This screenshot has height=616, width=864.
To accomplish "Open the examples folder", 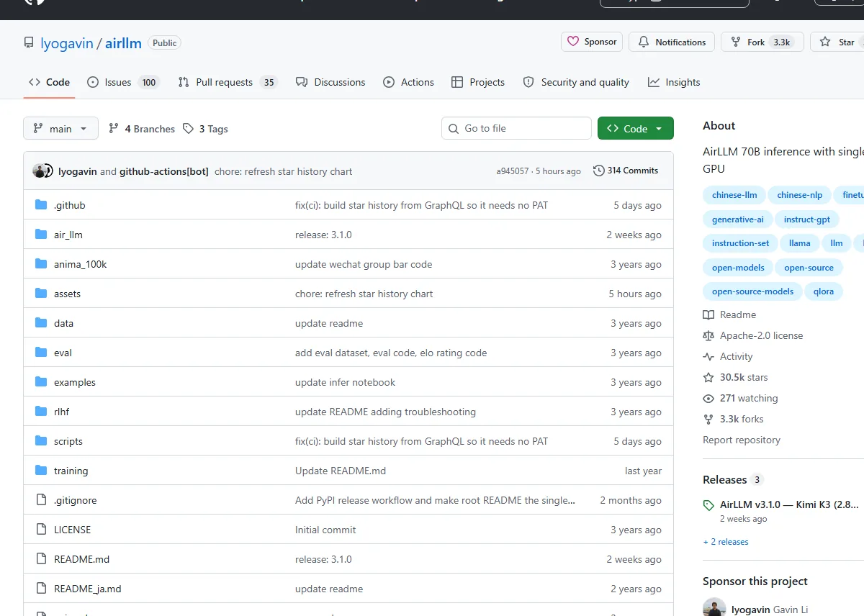I will click(75, 382).
